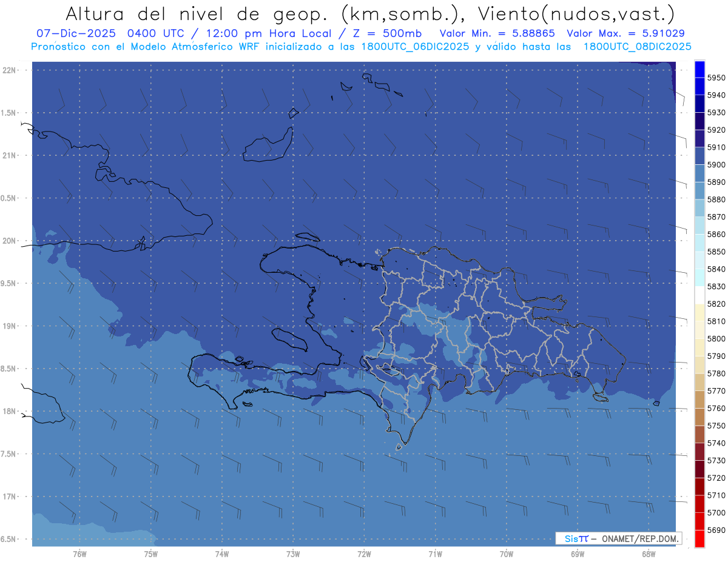Click the '71W' longitude label
The height and width of the screenshot is (562, 728).
pos(435,554)
